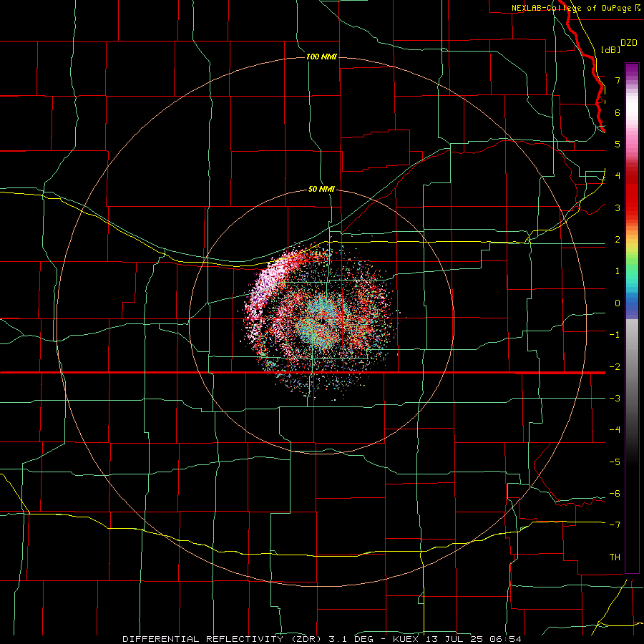This screenshot has width=644, height=644.
Task: Click the radar site center of the echoes
Action: (323, 321)
